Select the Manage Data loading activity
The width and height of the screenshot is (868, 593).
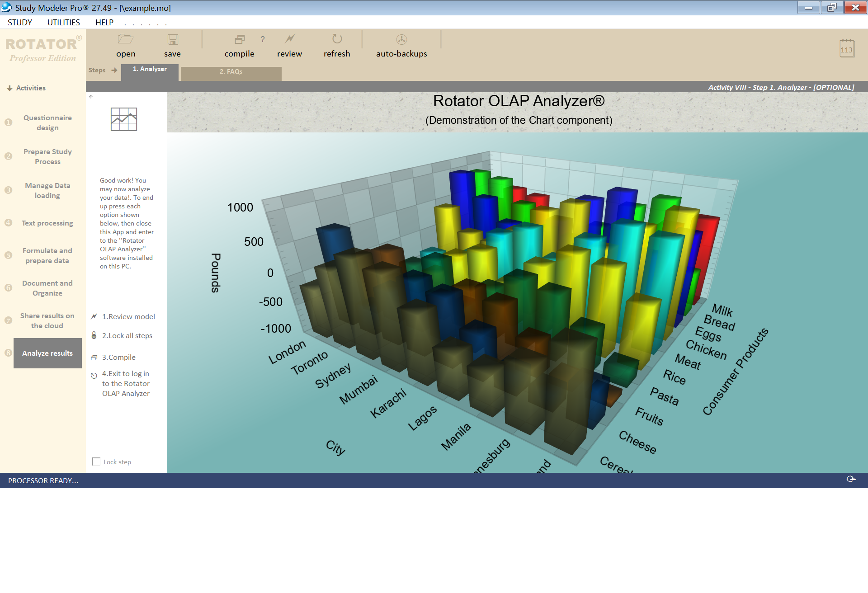pos(47,190)
